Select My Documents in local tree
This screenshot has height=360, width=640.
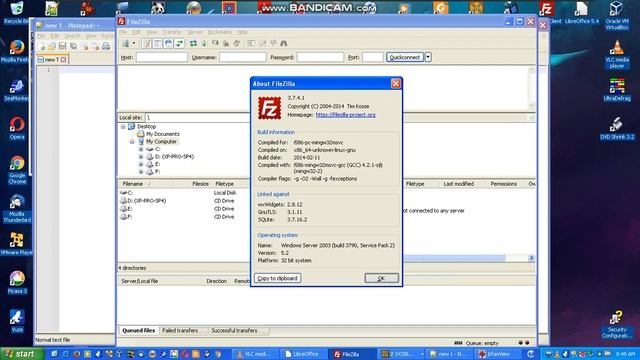pos(162,134)
